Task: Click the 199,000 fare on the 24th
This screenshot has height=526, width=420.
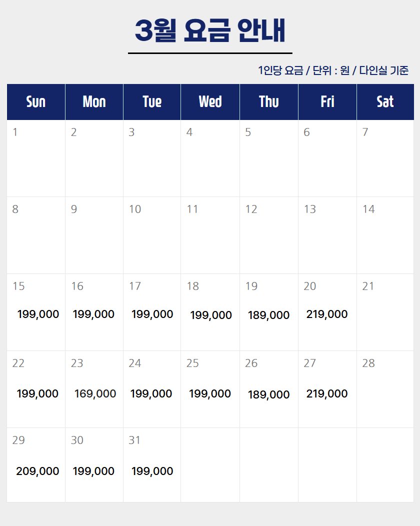Action: tap(151, 394)
